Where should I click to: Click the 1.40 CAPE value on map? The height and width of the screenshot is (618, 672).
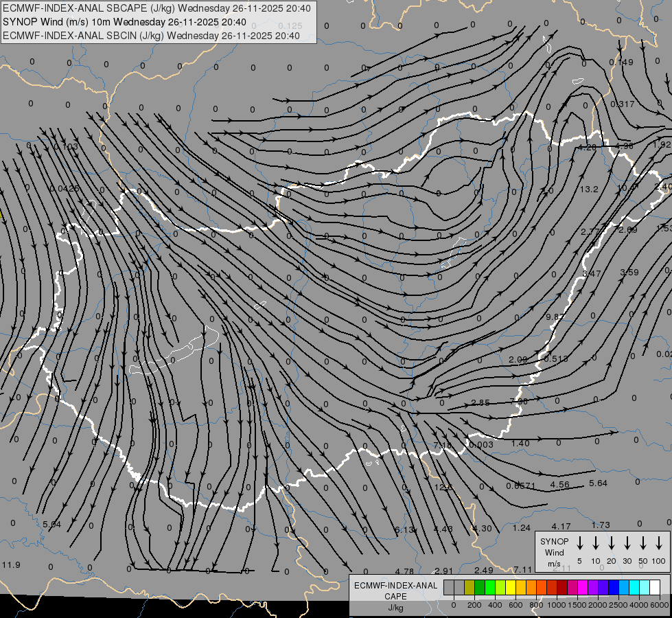(520, 443)
